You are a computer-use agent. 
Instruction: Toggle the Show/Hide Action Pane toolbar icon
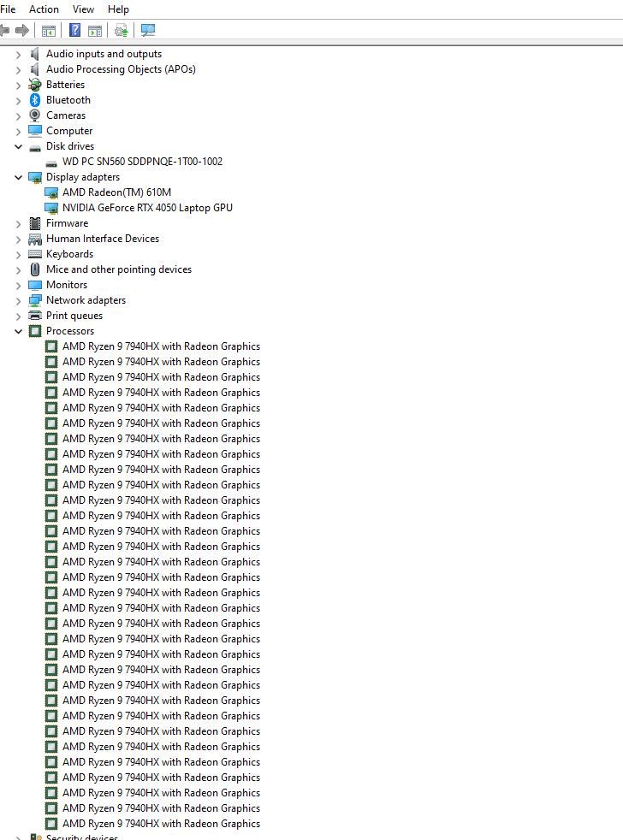coord(95,31)
